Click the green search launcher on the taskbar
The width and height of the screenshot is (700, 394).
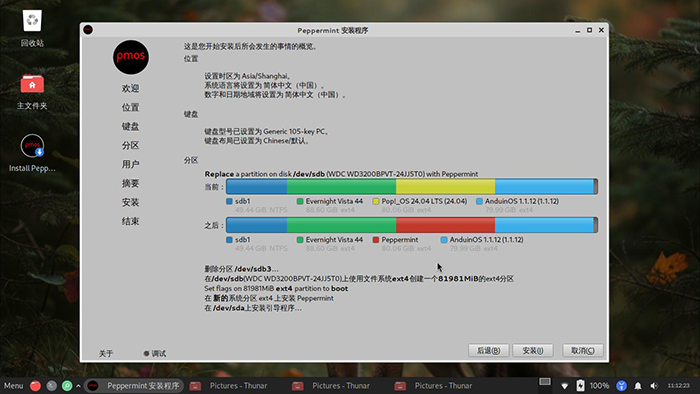pos(67,386)
